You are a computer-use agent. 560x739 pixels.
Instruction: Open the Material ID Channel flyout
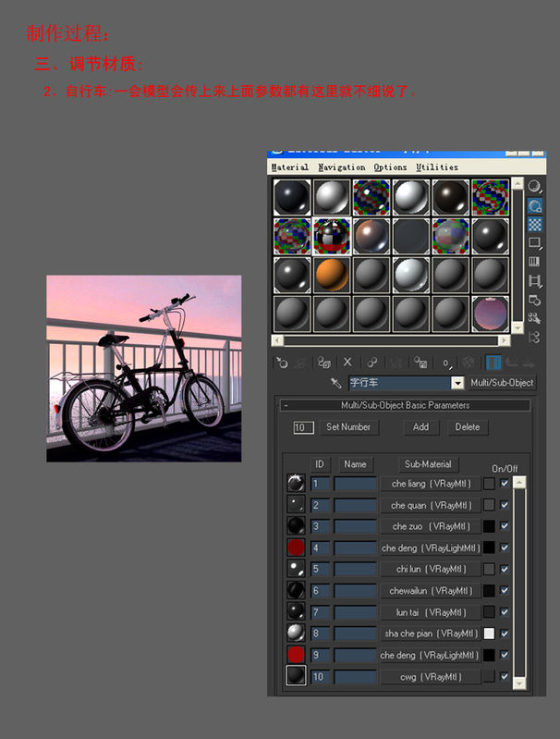[446, 363]
